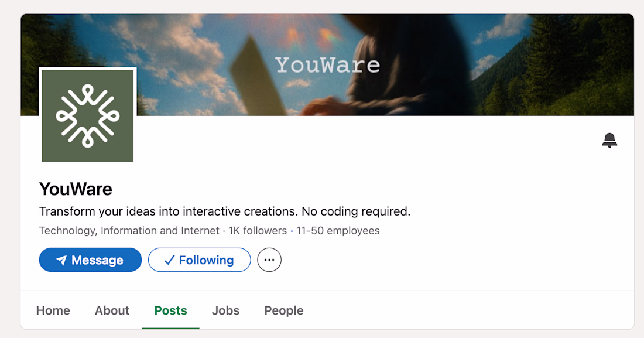Click the notification bell icon
644x338 pixels.
point(609,140)
